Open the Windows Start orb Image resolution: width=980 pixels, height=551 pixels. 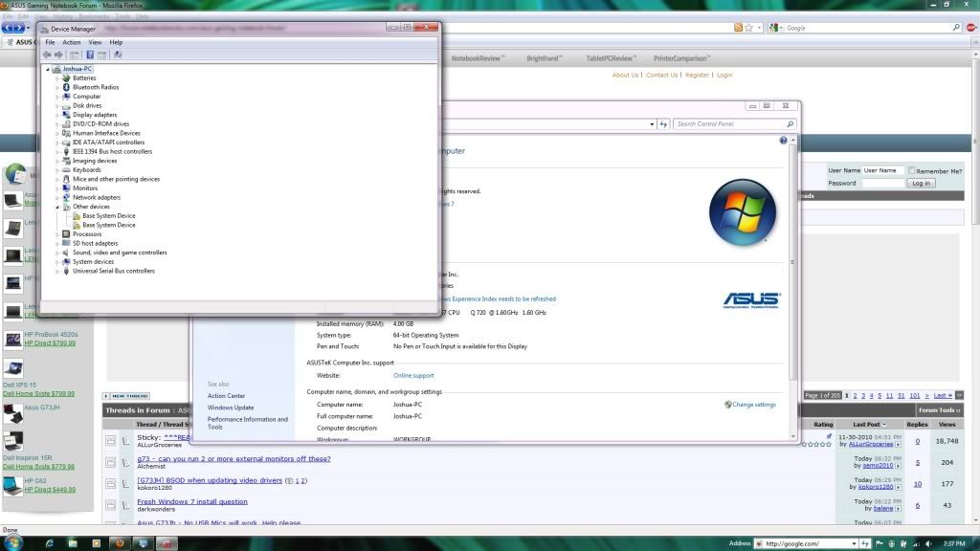point(13,542)
